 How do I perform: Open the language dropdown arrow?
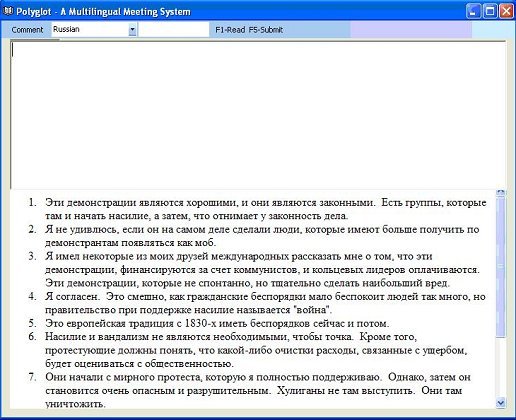pyautogui.click(x=132, y=30)
